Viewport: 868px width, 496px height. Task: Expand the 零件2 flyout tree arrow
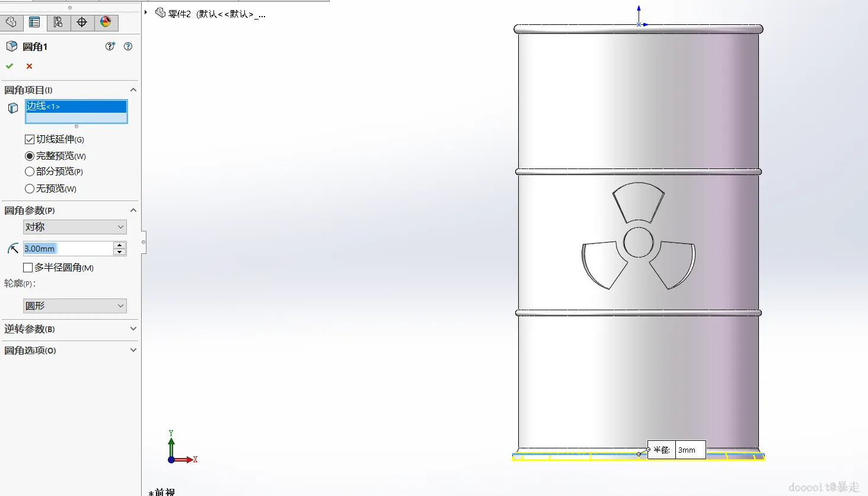click(146, 12)
